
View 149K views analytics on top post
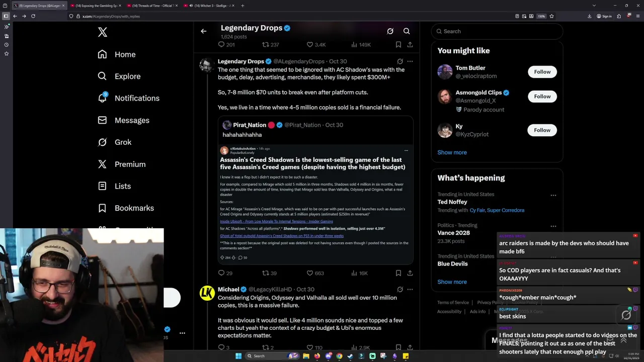pyautogui.click(x=361, y=45)
